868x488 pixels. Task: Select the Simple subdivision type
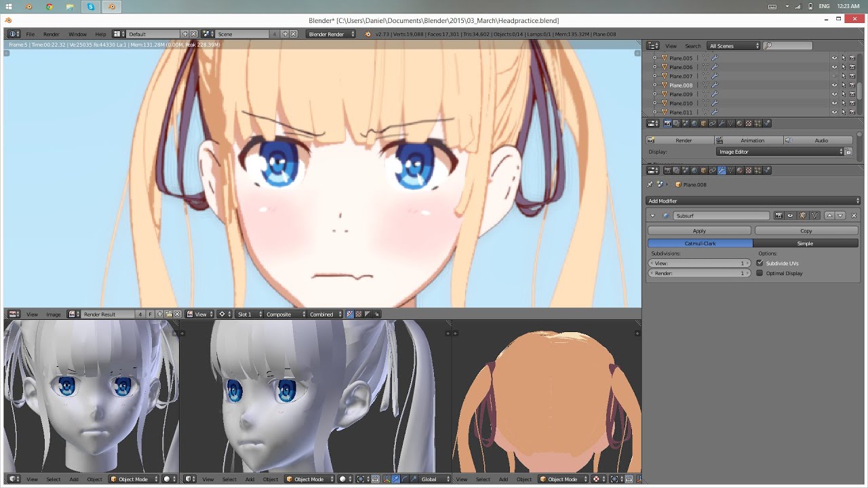[x=806, y=243]
